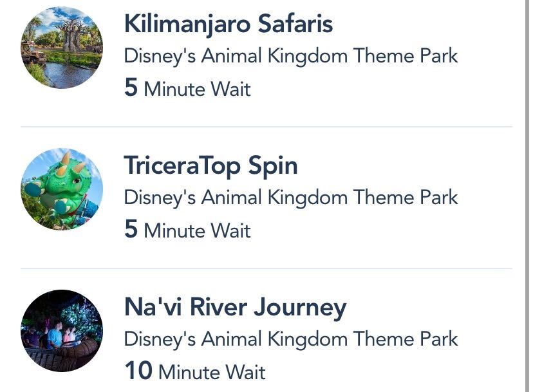The width and height of the screenshot is (533, 392).
Task: Click the park name under Kilimanjaro Safaris
Action: [290, 56]
